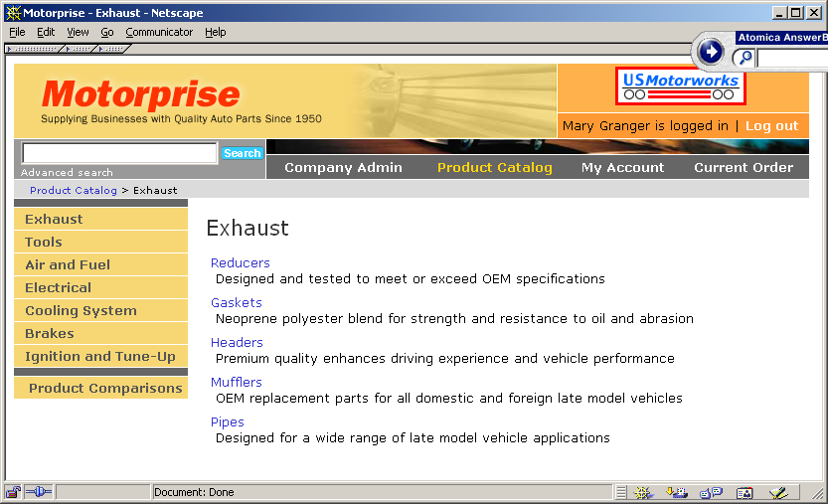Open the Address Book icon in status bar
Image resolution: width=828 pixels, height=504 pixels.
click(x=745, y=493)
